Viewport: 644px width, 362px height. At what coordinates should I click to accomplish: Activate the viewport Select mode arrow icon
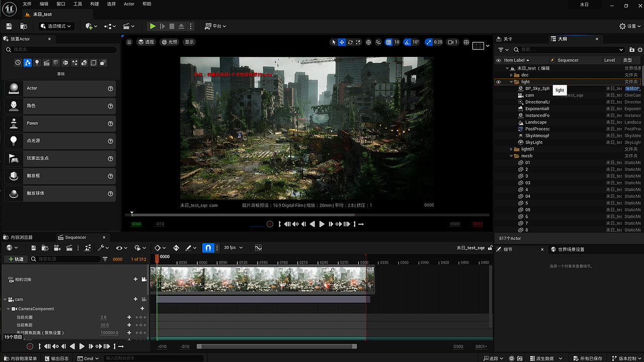click(x=334, y=42)
